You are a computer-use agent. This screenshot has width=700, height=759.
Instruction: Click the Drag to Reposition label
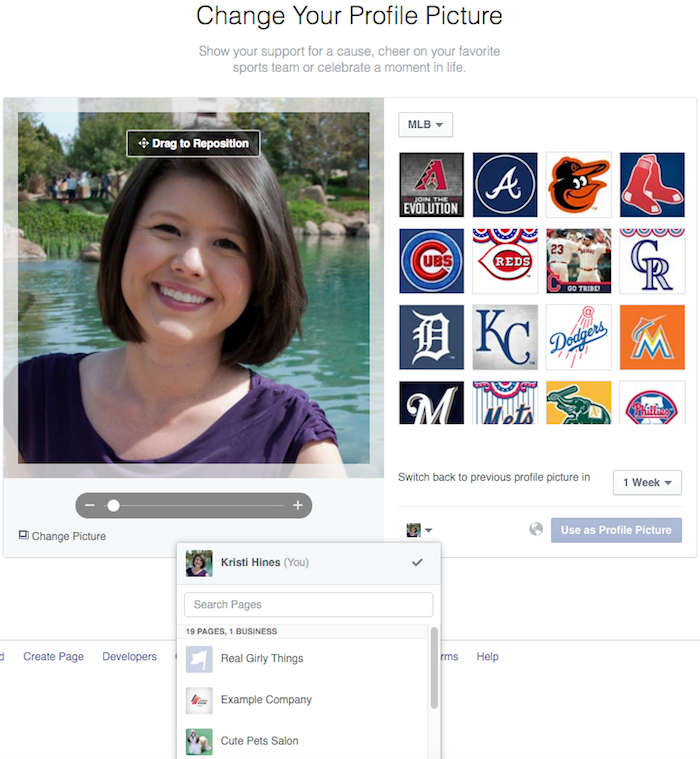point(193,143)
